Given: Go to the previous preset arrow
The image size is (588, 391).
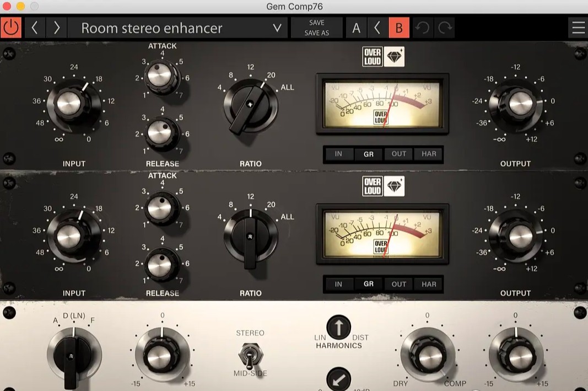Looking at the screenshot, I should click(34, 28).
